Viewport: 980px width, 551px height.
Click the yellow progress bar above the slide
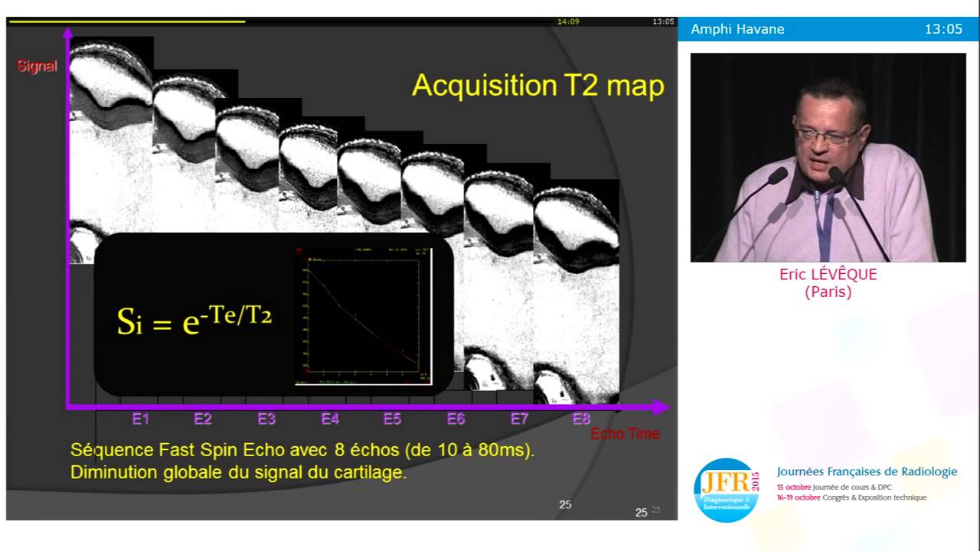[127, 21]
